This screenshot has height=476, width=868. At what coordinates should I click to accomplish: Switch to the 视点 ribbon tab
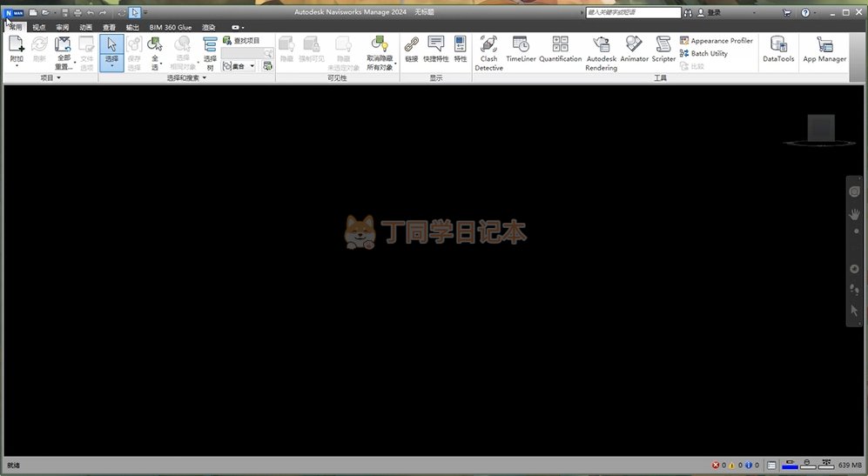[39, 27]
